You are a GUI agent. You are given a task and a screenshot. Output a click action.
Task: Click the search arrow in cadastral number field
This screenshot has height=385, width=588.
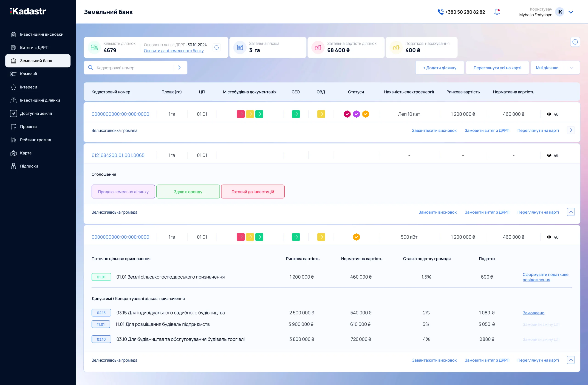point(179,68)
